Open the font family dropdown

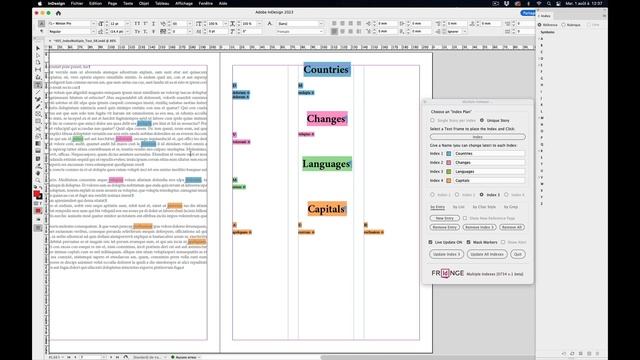(93, 24)
